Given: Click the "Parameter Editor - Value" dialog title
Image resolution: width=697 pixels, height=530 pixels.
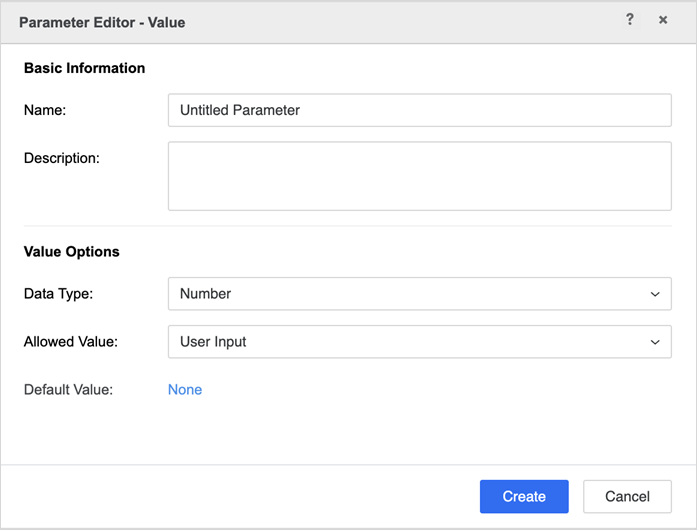Looking at the screenshot, I should (x=102, y=22).
